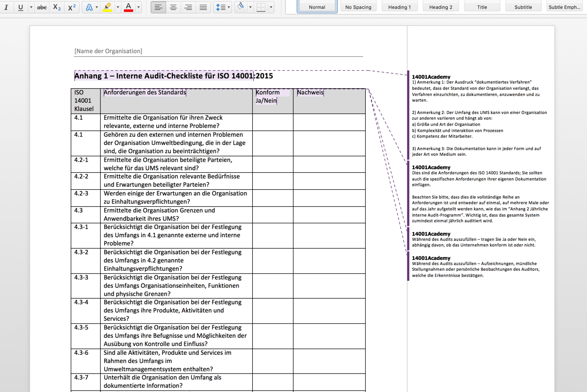Apply superscript formatting
Viewport: 587px width, 392px height.
(x=72, y=7)
